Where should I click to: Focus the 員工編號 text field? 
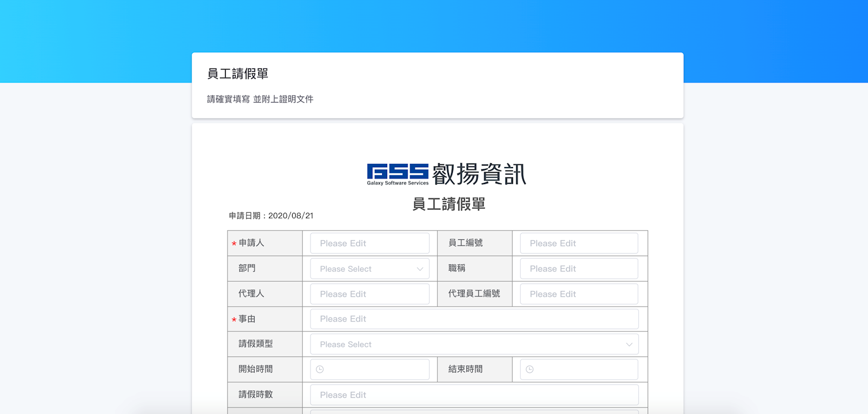579,244
